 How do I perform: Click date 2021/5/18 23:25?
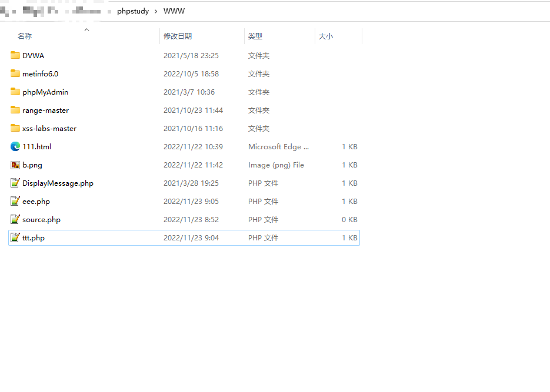pos(191,56)
